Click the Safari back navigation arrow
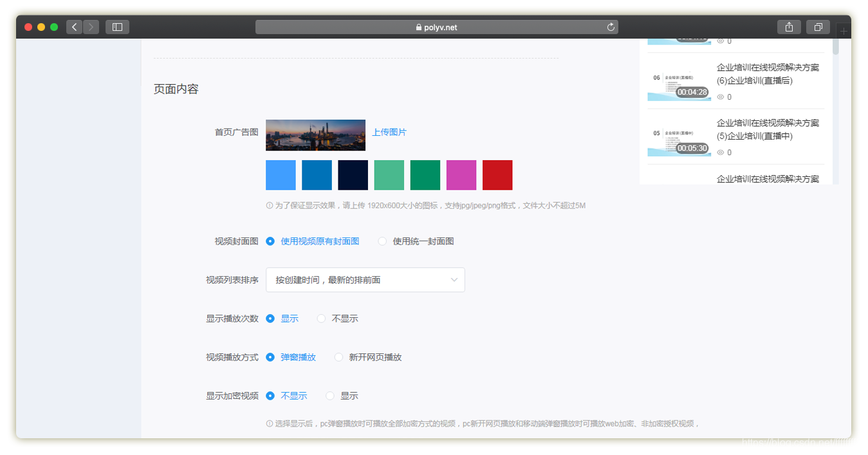Image resolution: width=868 pixels, height=455 pixels. pyautogui.click(x=75, y=27)
